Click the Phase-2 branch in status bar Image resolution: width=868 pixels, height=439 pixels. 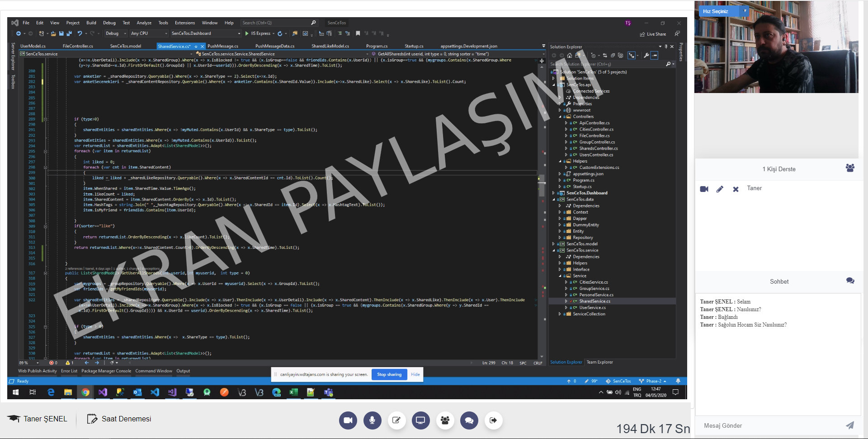(x=653, y=381)
